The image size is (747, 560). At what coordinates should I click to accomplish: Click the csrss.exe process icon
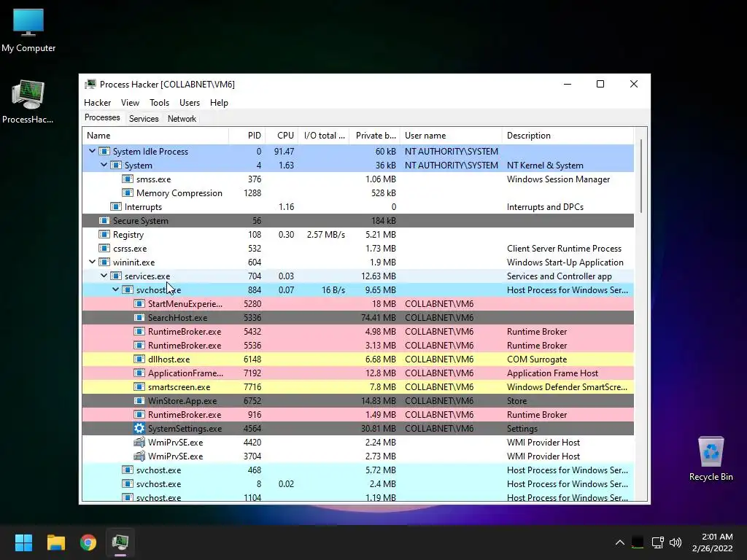pos(104,248)
